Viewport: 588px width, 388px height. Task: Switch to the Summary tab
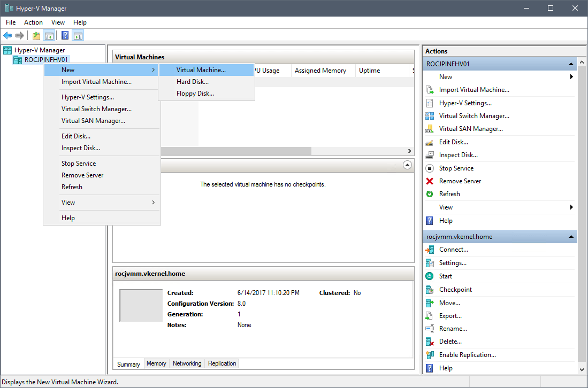[128, 364]
